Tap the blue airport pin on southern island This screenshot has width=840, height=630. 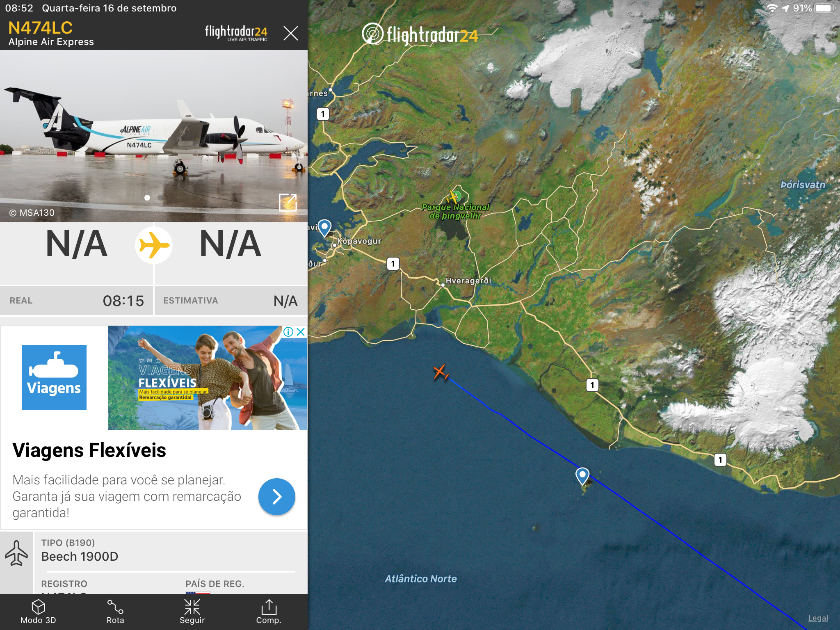[x=582, y=476]
